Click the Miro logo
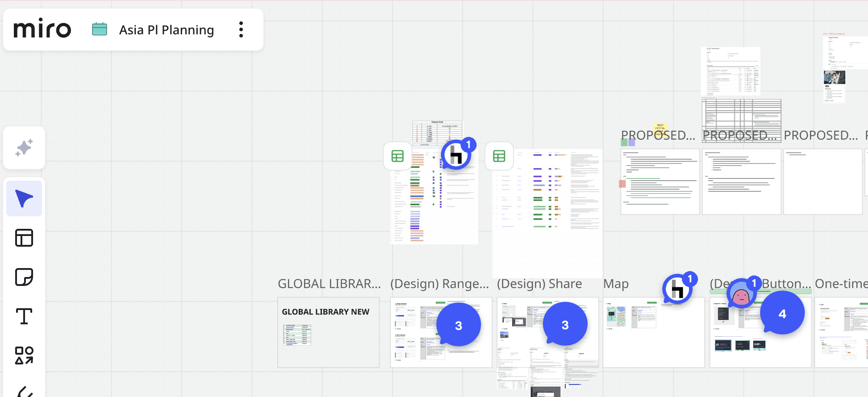The height and width of the screenshot is (397, 868). pyautogui.click(x=42, y=29)
